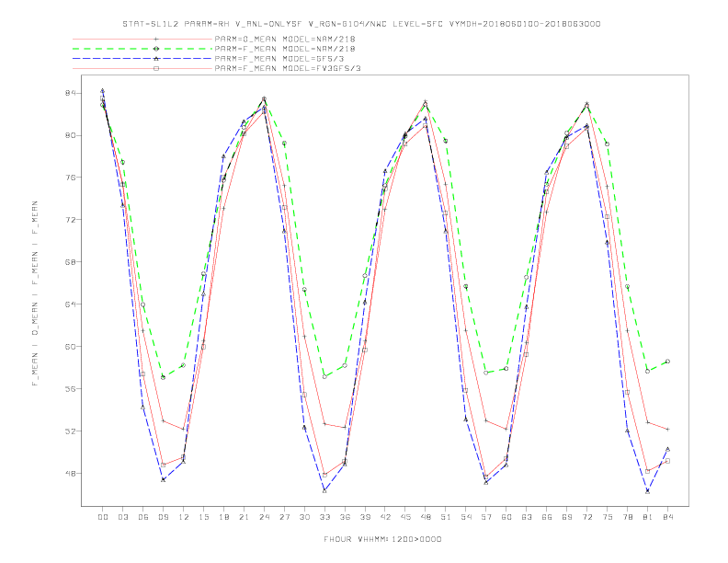Click x-axis forecast hour label 36
This screenshot has width=728, height=563.
click(345, 517)
